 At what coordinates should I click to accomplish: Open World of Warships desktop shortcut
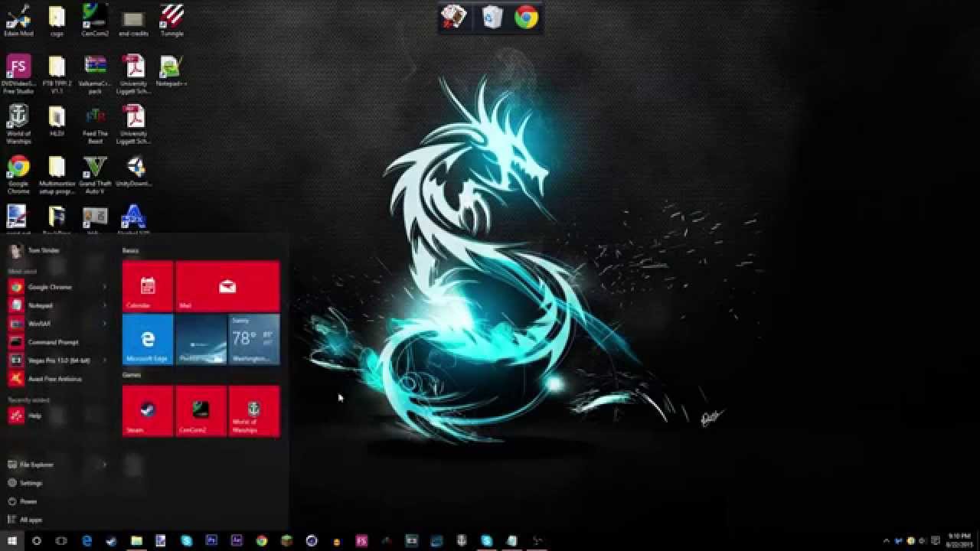tap(18, 124)
